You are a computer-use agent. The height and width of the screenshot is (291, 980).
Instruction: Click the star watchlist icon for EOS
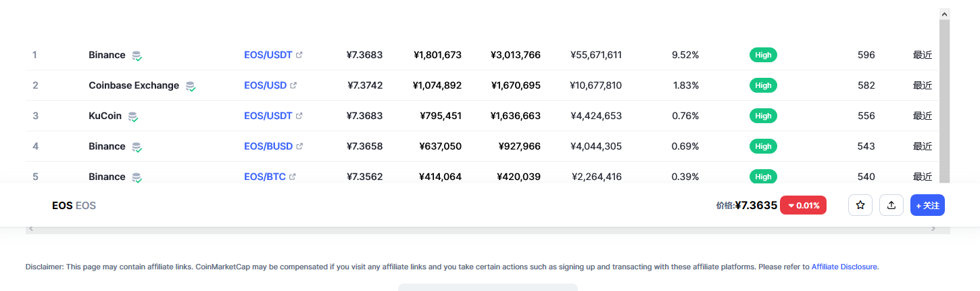860,205
